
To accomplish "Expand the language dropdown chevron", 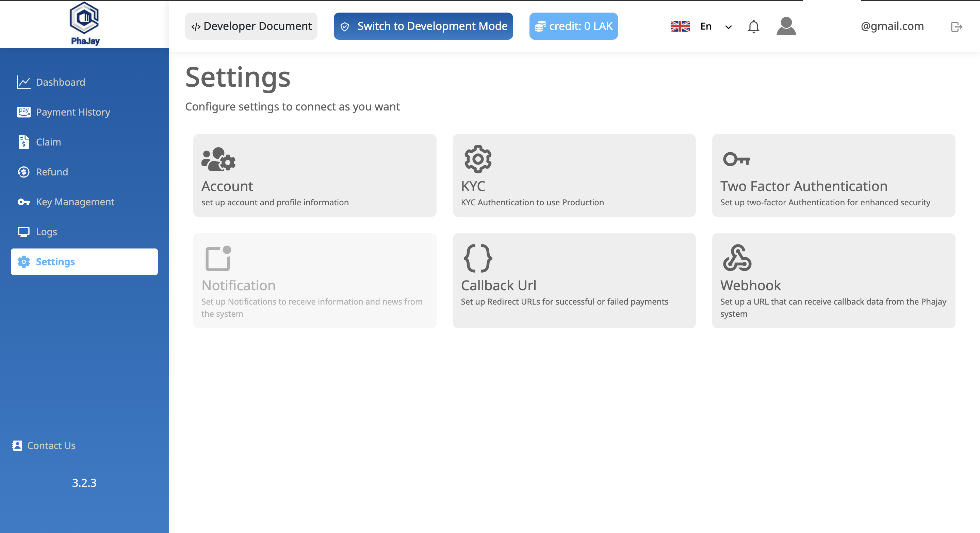I will click(x=728, y=27).
